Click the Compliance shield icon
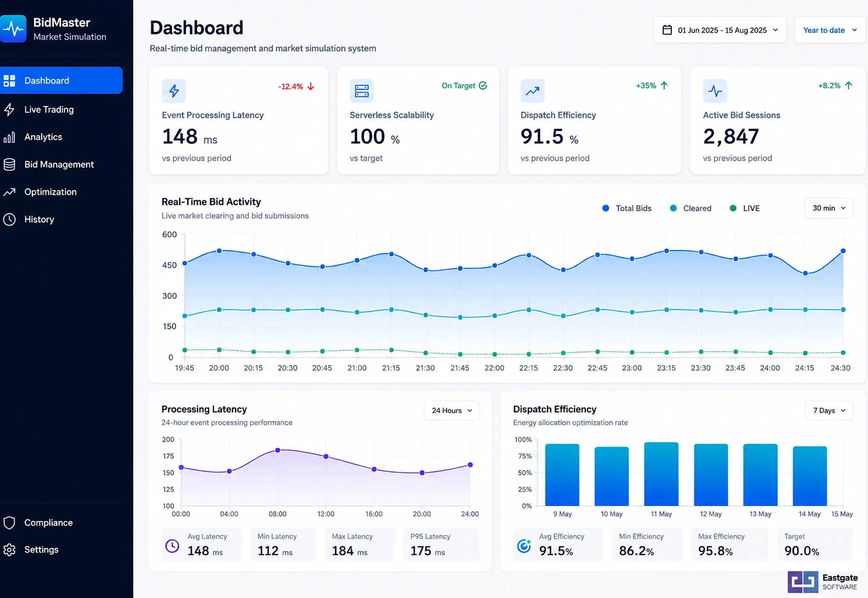The image size is (868, 598). coord(9,523)
